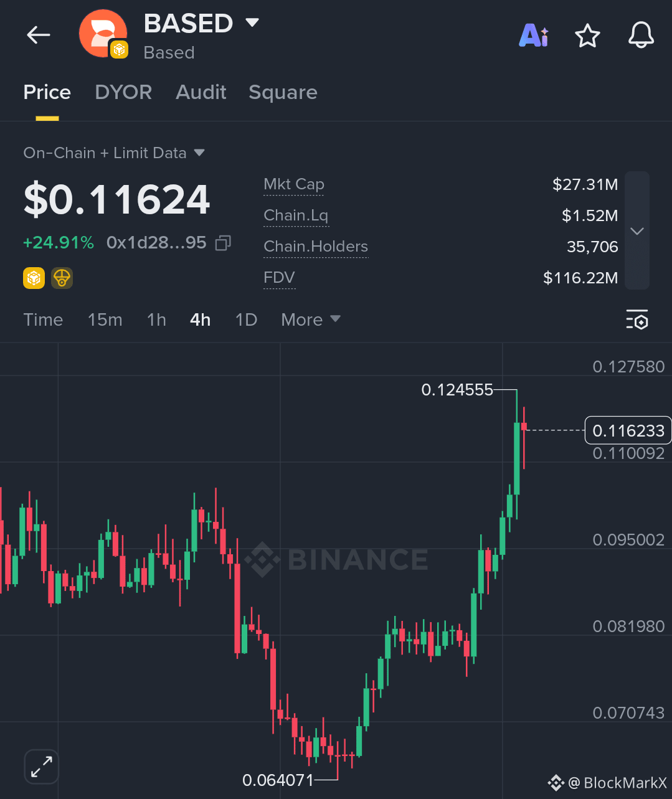Select the 1D chart interval
This screenshot has height=799, width=672.
(246, 319)
